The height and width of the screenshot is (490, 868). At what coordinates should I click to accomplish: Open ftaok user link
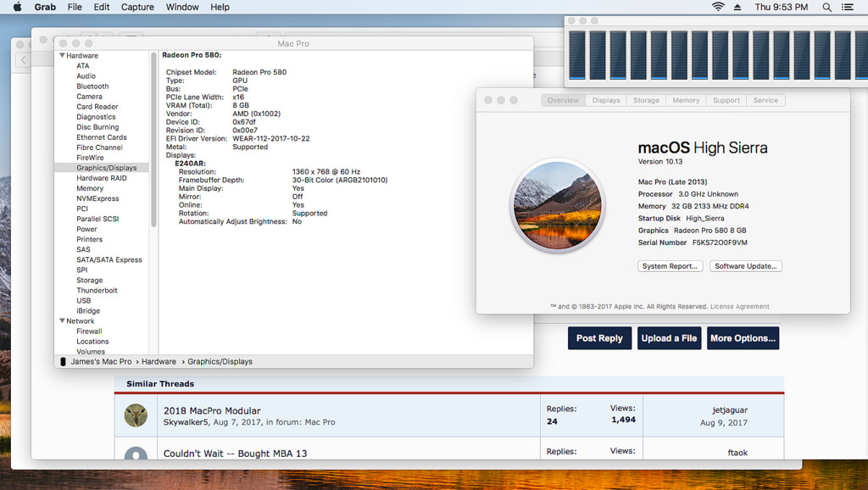[737, 453]
